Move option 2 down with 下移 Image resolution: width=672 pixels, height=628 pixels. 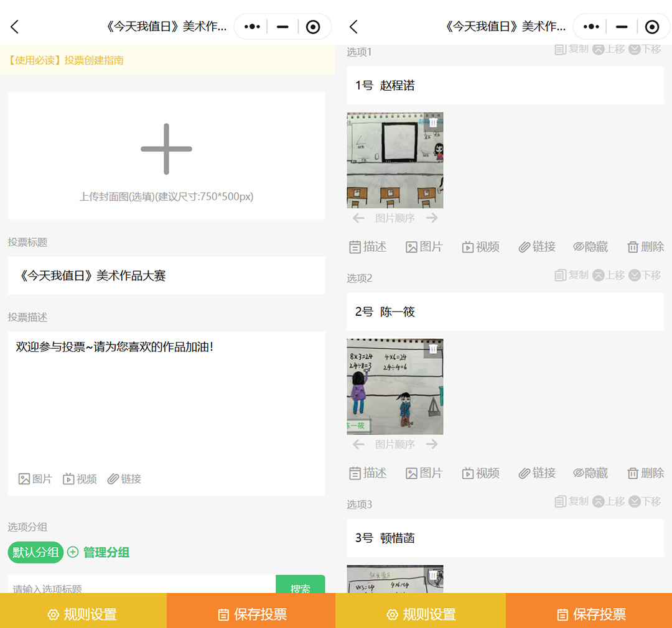point(645,275)
